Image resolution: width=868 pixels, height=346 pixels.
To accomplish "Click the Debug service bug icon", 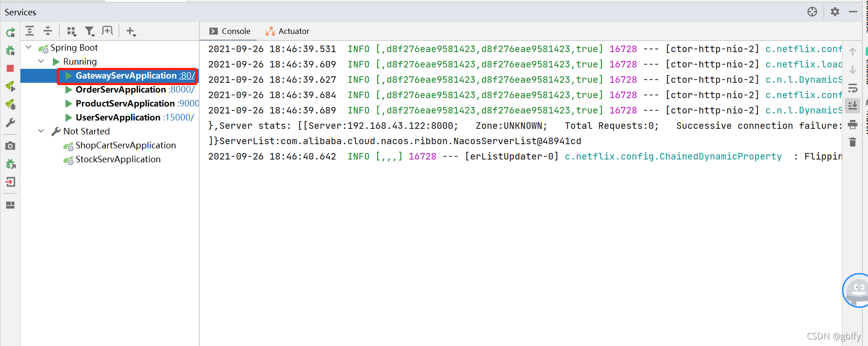I will 10,50.
